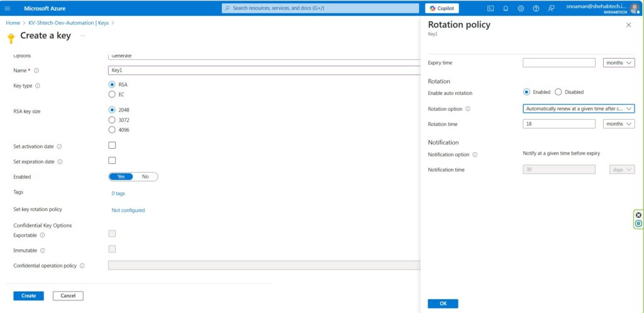Select Disabled for auto rotation

click(558, 92)
